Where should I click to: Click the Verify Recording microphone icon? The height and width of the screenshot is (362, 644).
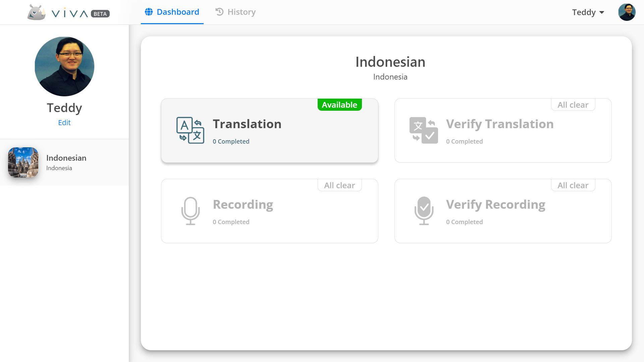424,211
